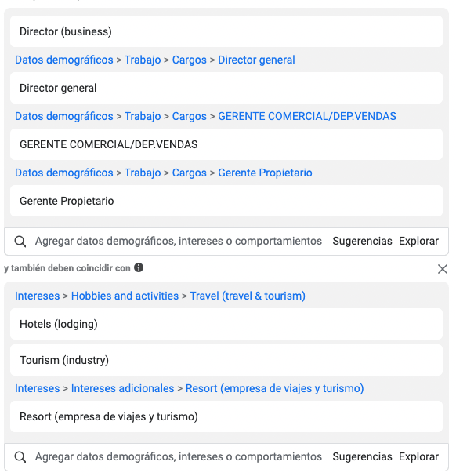This screenshot has width=456, height=476.
Task: Click the 'Travel (travel & tourism)' breadcrumb link
Action: (x=248, y=296)
